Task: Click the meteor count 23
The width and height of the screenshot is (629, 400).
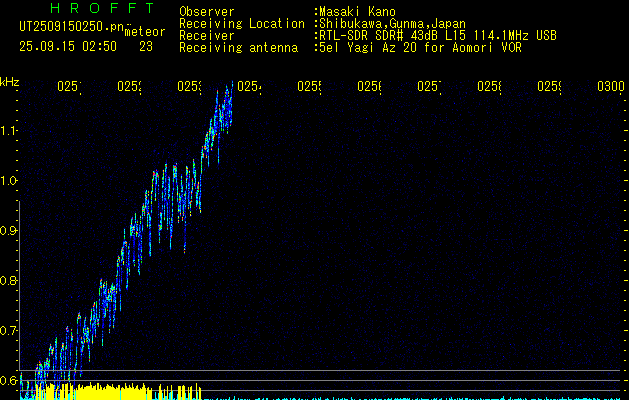Action: [146, 47]
